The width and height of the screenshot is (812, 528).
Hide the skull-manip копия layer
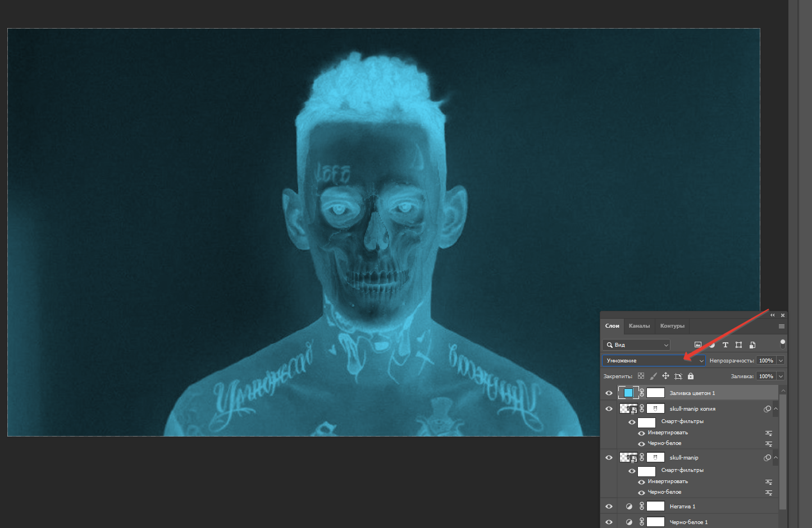tap(609, 408)
